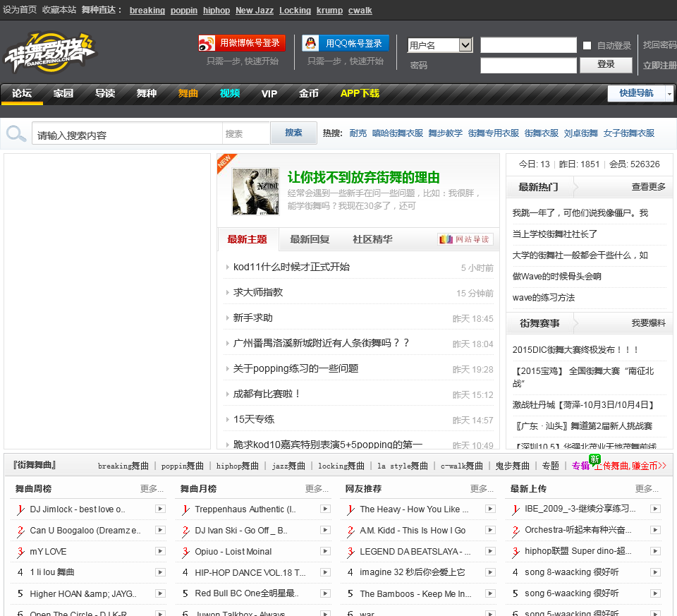Open the New Jazz dance style link
The width and height of the screenshot is (677, 616).
(x=255, y=11)
